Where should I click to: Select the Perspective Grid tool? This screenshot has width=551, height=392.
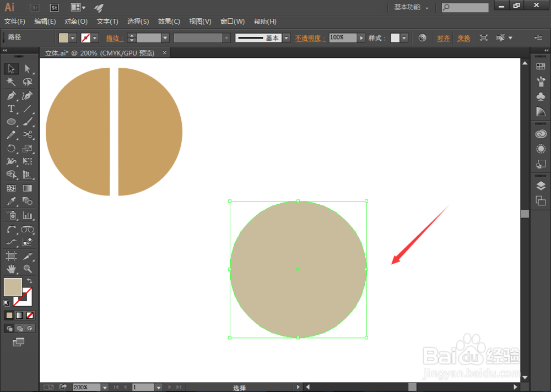tap(28, 175)
